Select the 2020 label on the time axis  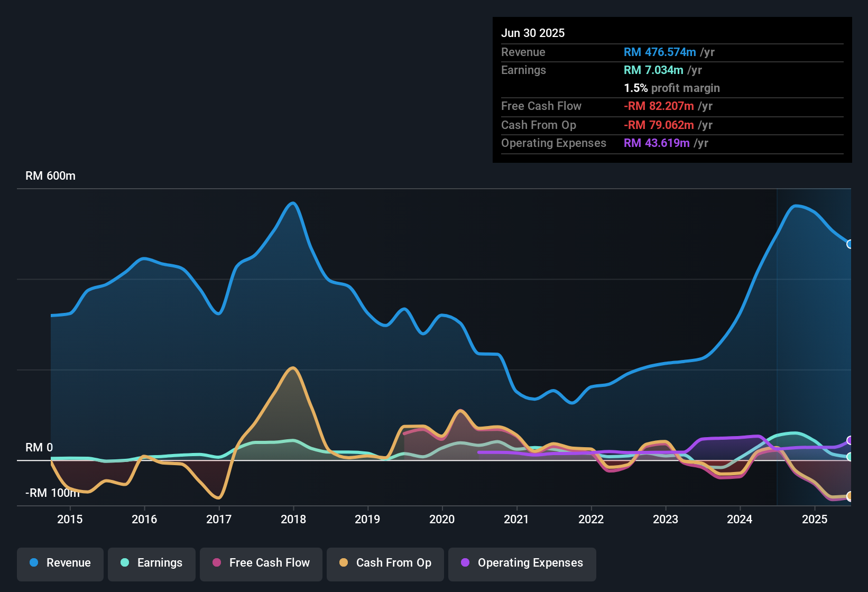pyautogui.click(x=442, y=520)
